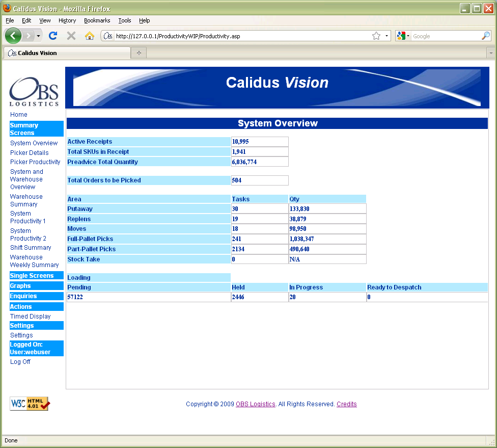This screenshot has width=497, height=448.
Task: Click the site identity icon in address bar
Action: click(108, 36)
